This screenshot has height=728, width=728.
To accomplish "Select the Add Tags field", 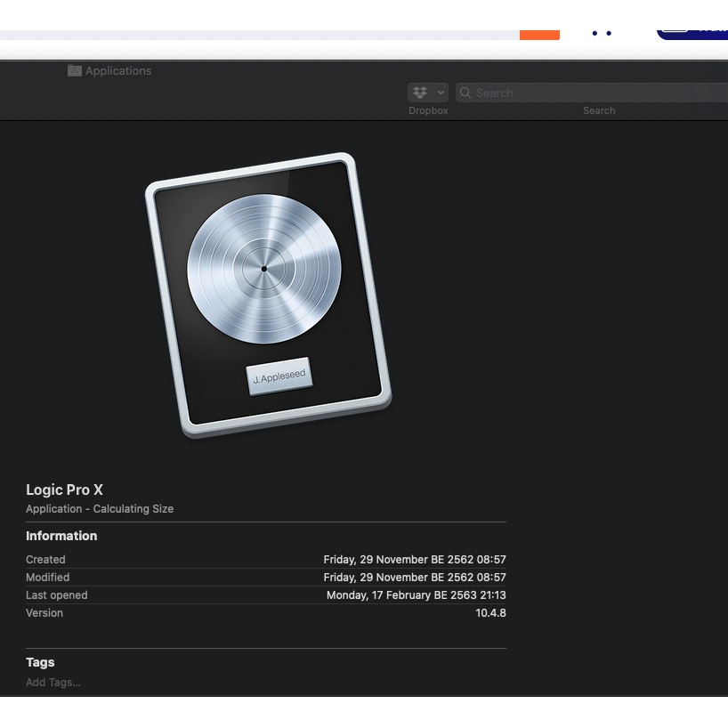I will (53, 682).
